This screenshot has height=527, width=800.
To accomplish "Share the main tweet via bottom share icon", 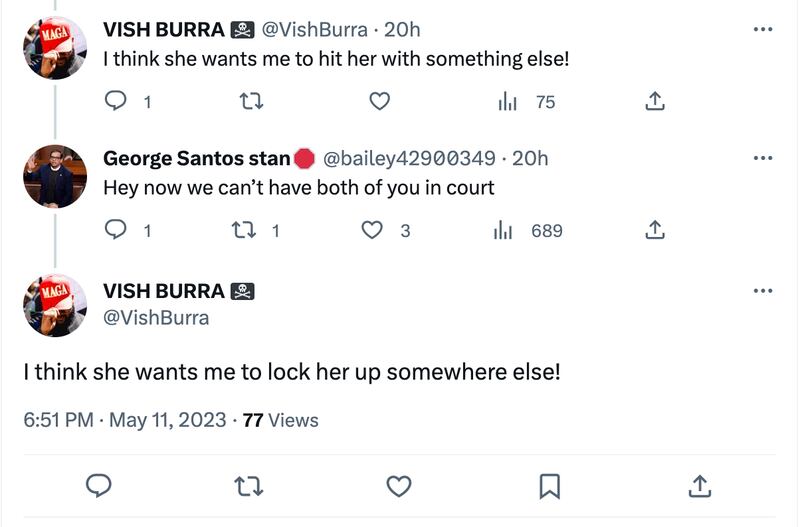I will click(x=700, y=486).
